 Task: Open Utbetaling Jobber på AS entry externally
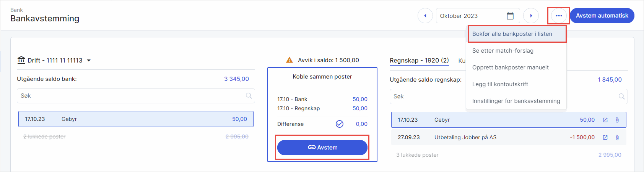[x=605, y=138]
